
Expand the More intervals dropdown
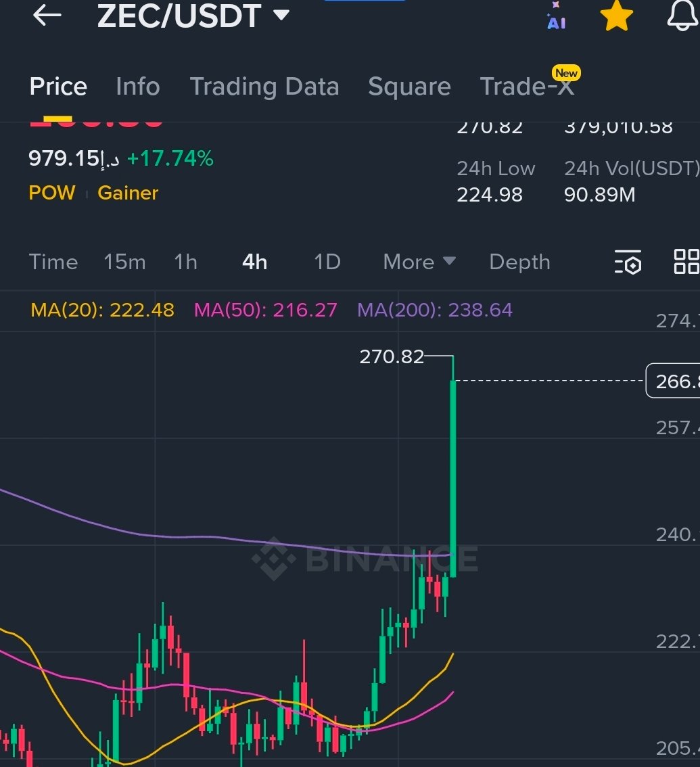pos(419,262)
